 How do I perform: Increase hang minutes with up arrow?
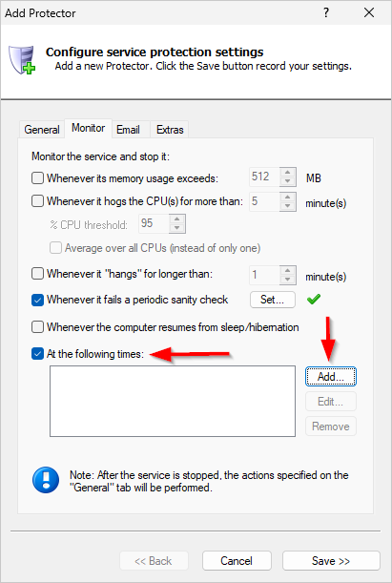288,270
